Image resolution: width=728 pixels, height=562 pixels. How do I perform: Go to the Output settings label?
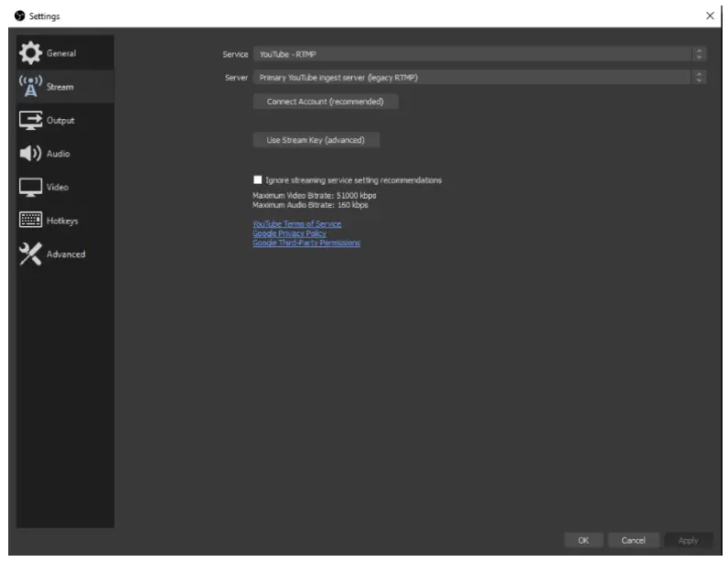pos(60,121)
